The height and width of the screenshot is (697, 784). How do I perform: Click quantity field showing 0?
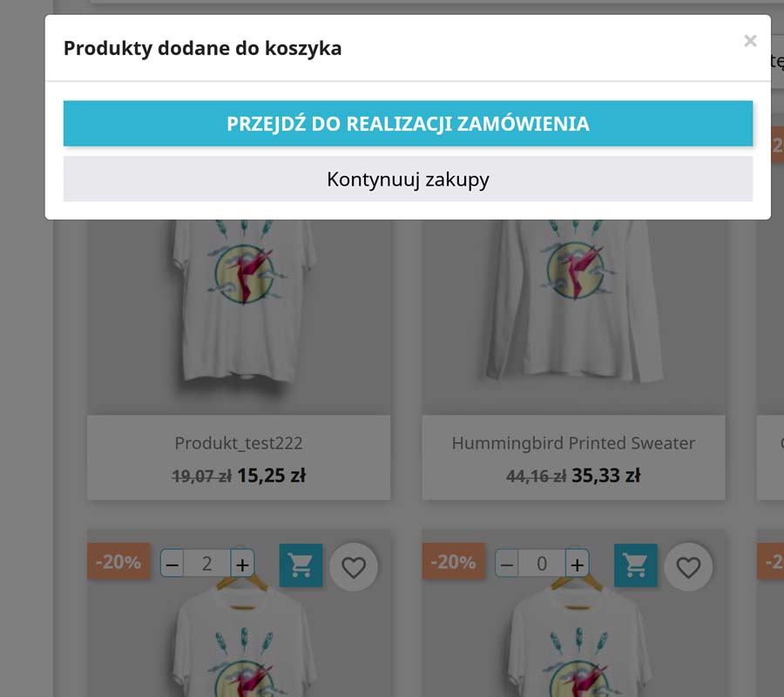pos(542,564)
